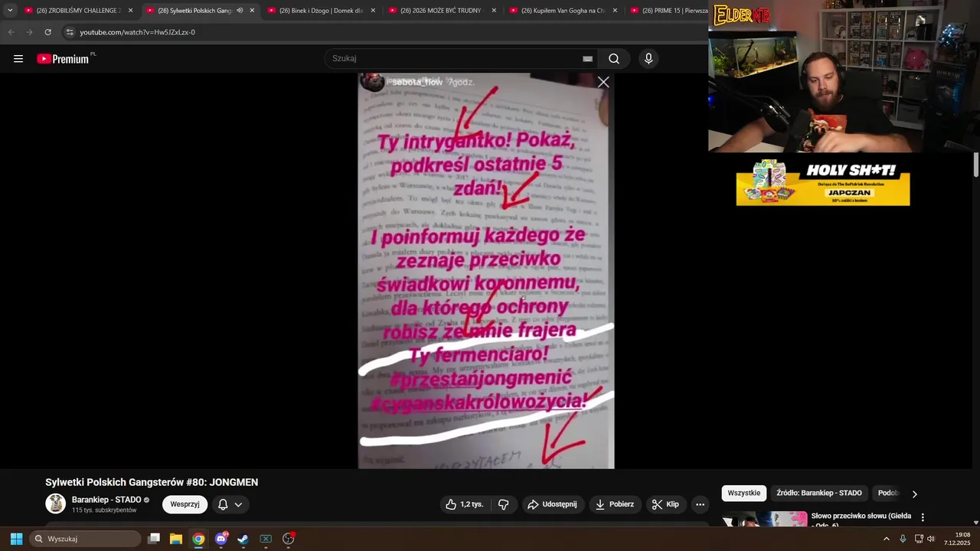This screenshot has height=551, width=980.
Task: Open Task View from taskbar
Action: coord(154,539)
